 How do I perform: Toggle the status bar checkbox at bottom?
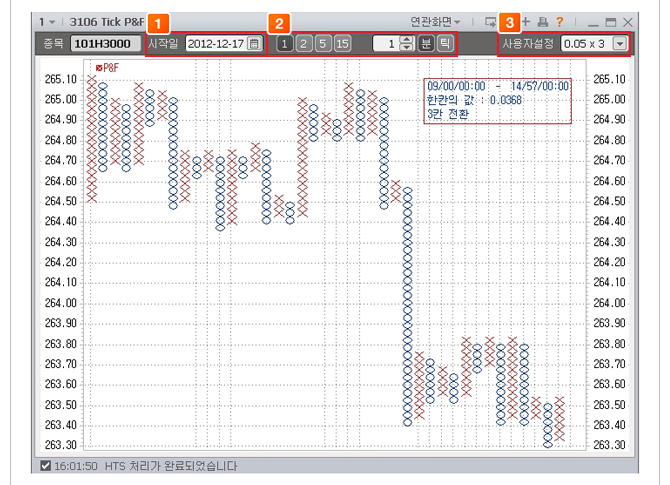coord(45,466)
